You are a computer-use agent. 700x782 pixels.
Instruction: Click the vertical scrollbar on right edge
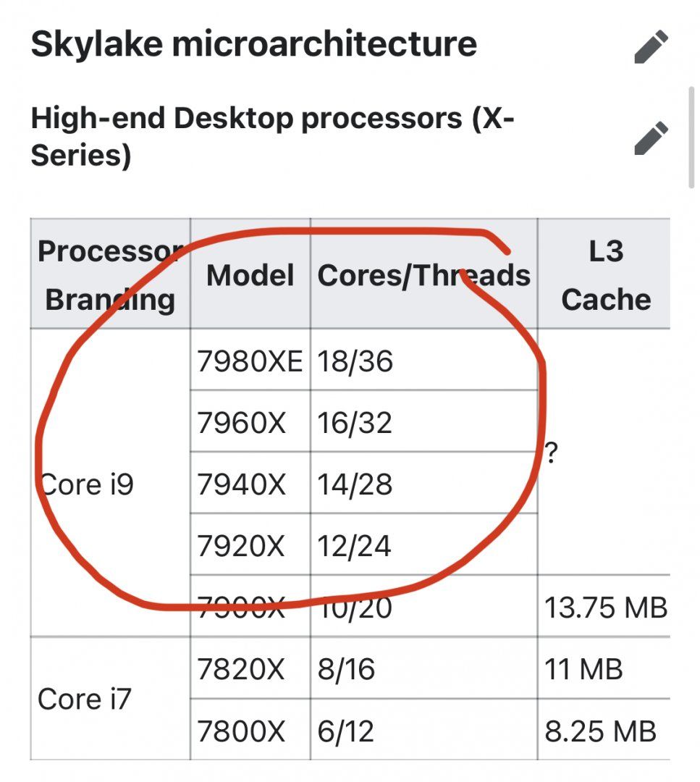click(691, 137)
